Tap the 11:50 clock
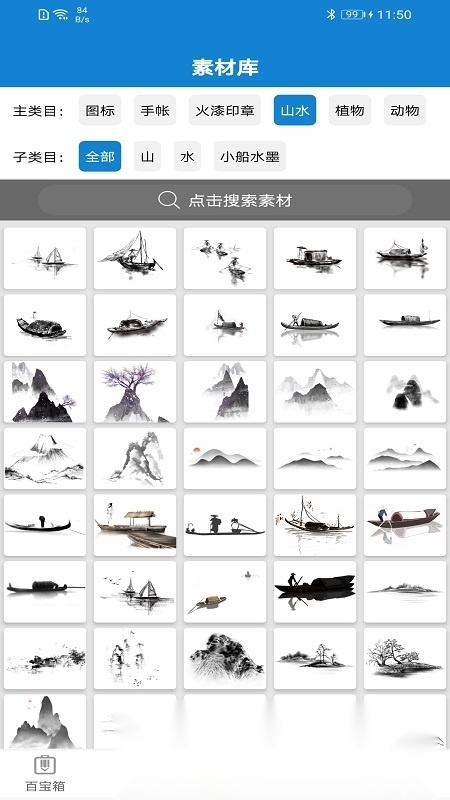The height and width of the screenshot is (800, 450). (x=394, y=14)
